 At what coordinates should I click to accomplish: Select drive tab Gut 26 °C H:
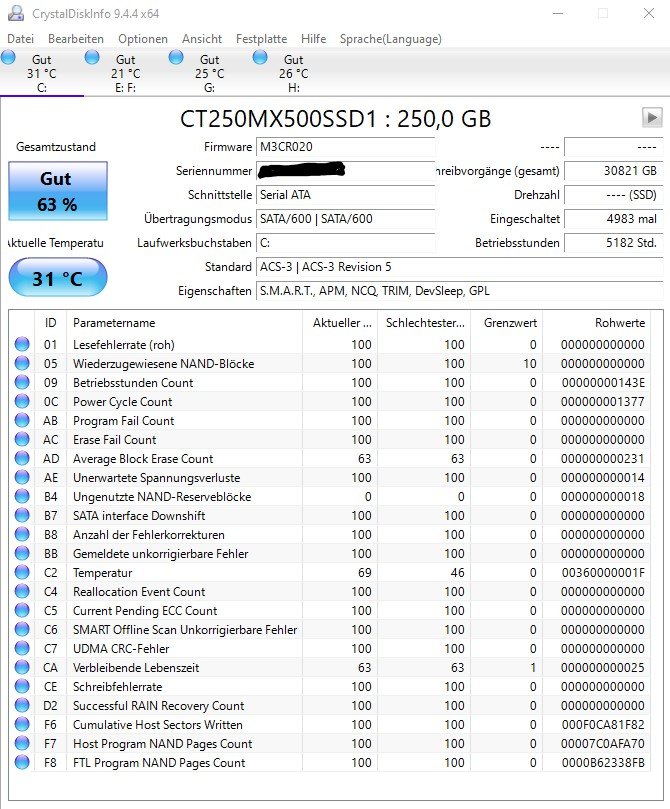[x=293, y=73]
